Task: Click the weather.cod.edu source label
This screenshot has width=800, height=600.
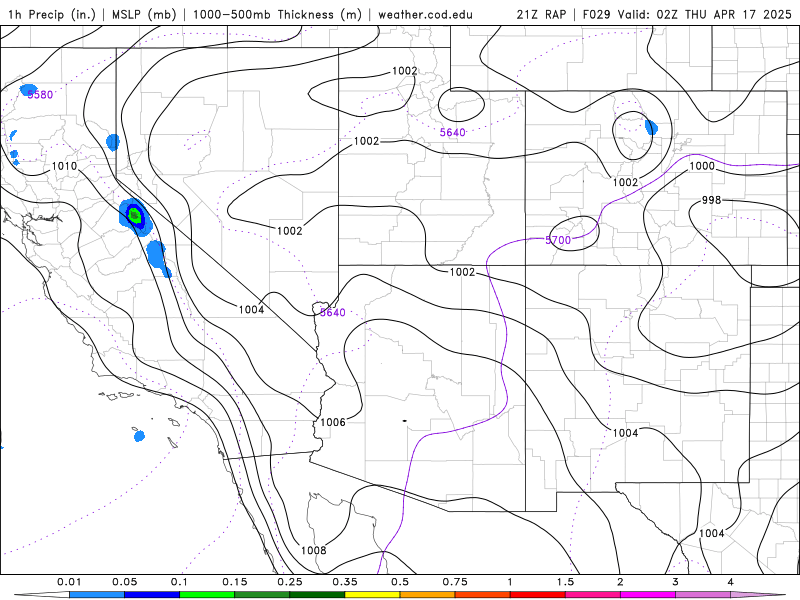Action: (425, 14)
